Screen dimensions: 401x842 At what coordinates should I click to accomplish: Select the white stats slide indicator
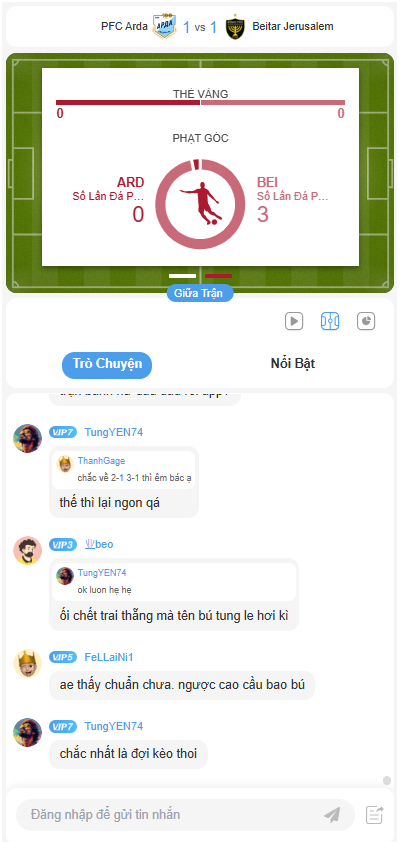pos(183,275)
